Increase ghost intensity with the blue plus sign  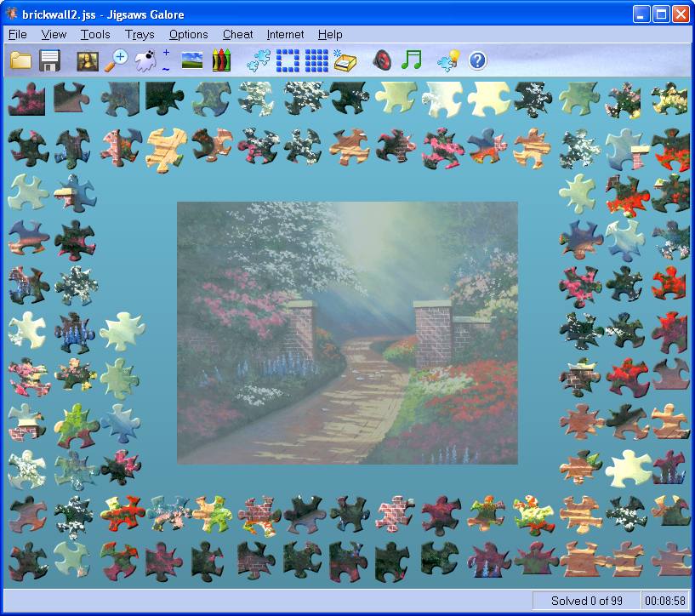click(x=166, y=52)
